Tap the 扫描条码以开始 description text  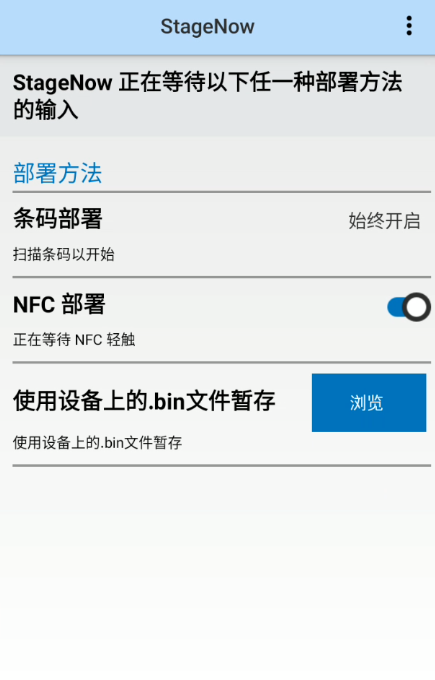pyautogui.click(x=64, y=254)
